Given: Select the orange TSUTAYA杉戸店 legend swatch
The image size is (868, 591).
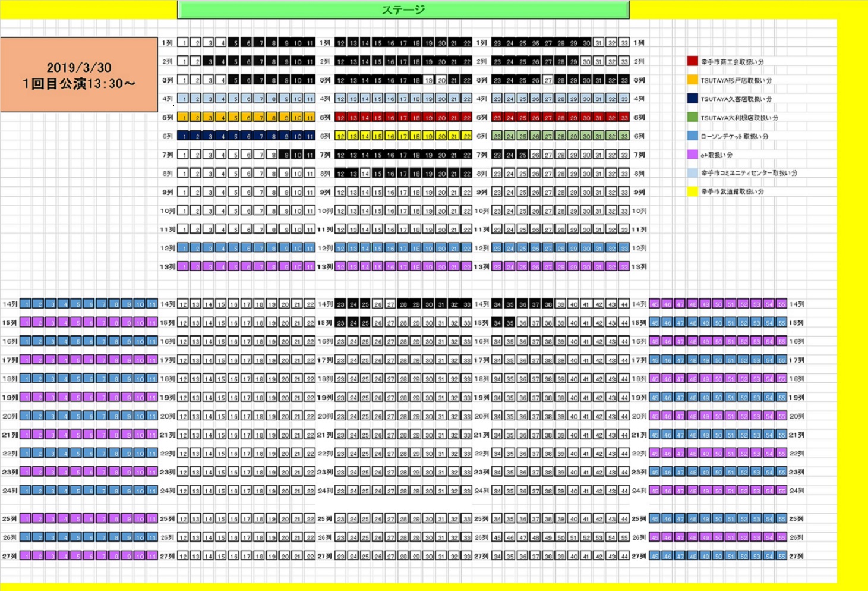Looking at the screenshot, I should point(692,80).
